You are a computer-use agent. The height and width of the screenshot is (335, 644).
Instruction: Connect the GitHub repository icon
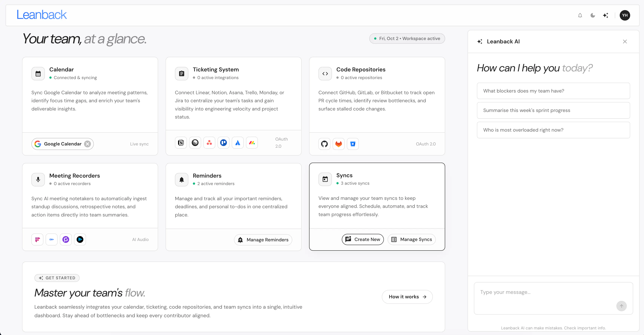(324, 144)
